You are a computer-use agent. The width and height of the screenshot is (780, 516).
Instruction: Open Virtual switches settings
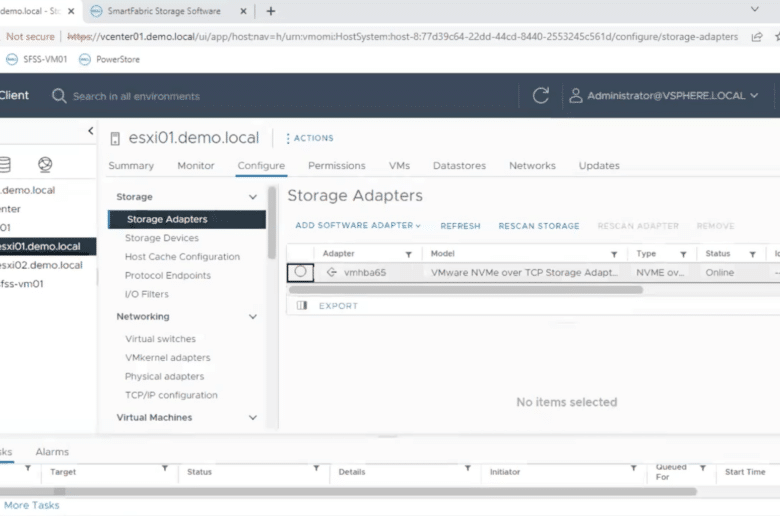160,339
